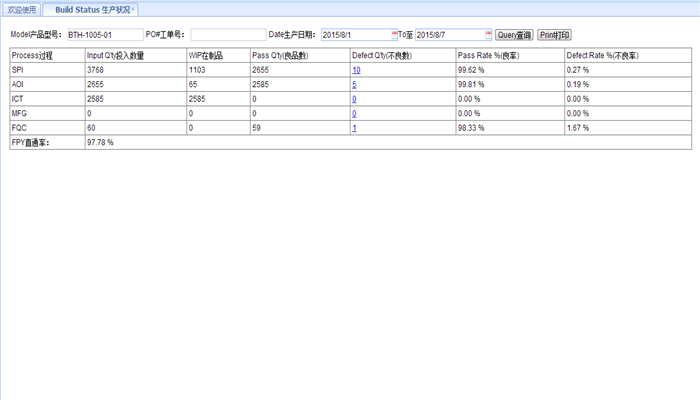Open the end date calendar picker icon
Image resolution: width=700 pixels, height=400 pixels.
[x=488, y=35]
